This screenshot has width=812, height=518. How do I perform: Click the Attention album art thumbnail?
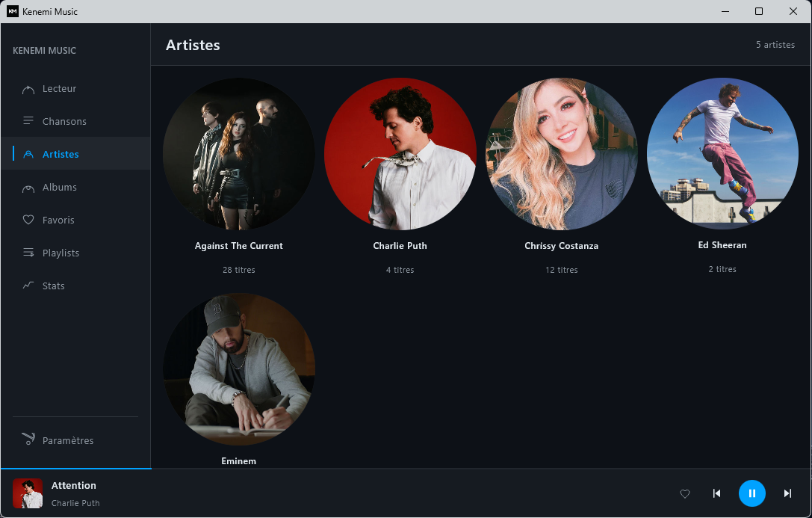click(28, 493)
